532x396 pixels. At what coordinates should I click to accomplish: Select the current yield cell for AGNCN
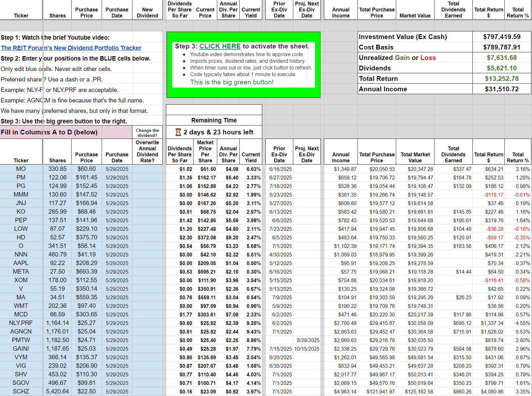coord(251,332)
